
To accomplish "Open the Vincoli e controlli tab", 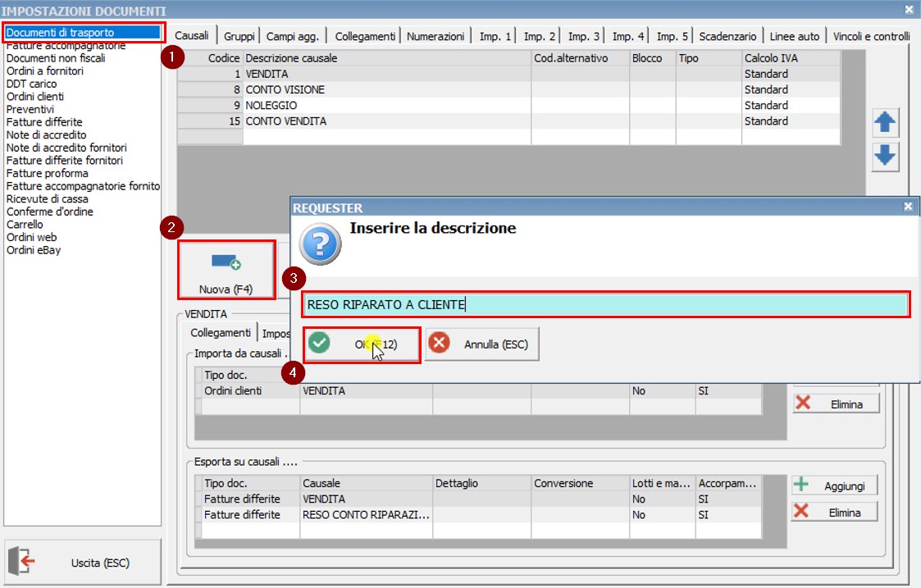I will pyautogui.click(x=872, y=36).
